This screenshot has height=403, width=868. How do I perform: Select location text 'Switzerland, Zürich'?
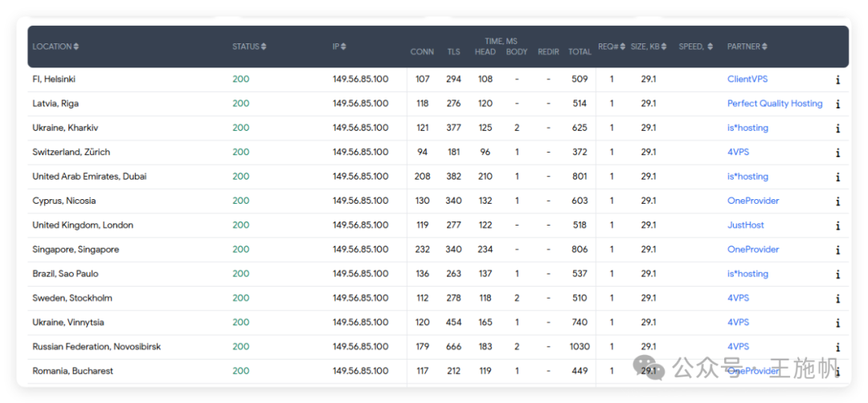point(71,152)
